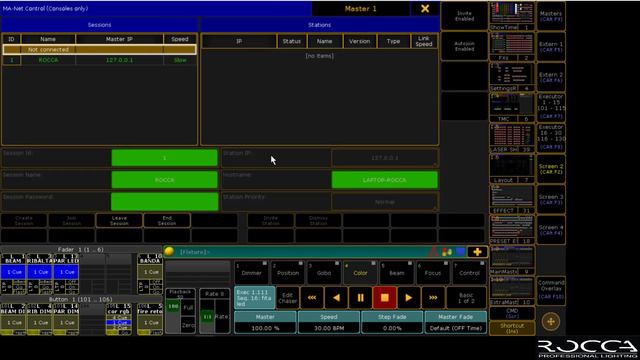Switch to Screen 3 button
Viewport: 640px width, 360px height.
coord(551,200)
